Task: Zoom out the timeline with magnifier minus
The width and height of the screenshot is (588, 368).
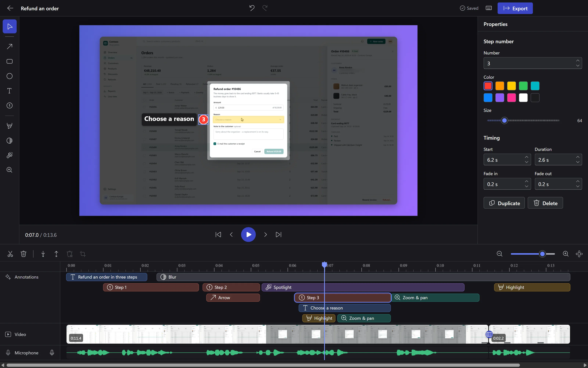Action: [x=500, y=254]
